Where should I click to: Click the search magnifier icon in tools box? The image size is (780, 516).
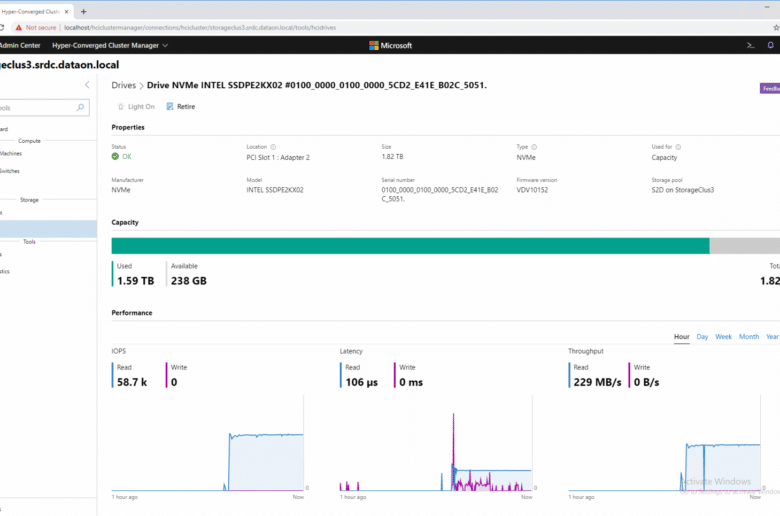click(80, 107)
